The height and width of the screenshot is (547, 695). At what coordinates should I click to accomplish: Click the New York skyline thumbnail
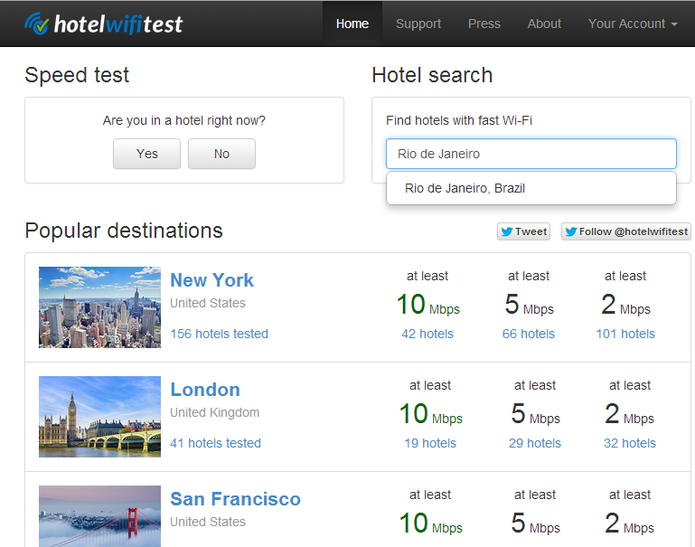pos(100,307)
